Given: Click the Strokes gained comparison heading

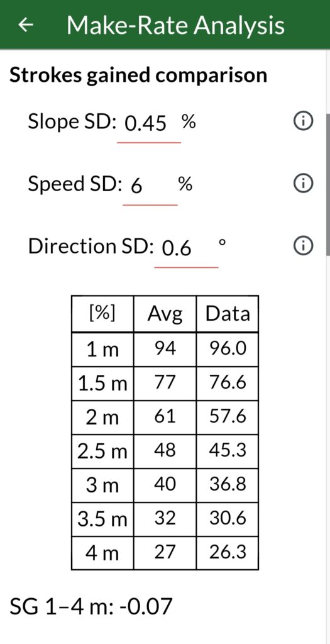Looking at the screenshot, I should click(138, 75).
